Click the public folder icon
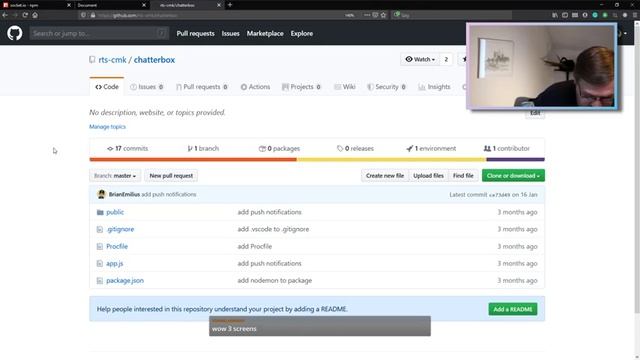This screenshot has width=640, height=360. pos(100,212)
